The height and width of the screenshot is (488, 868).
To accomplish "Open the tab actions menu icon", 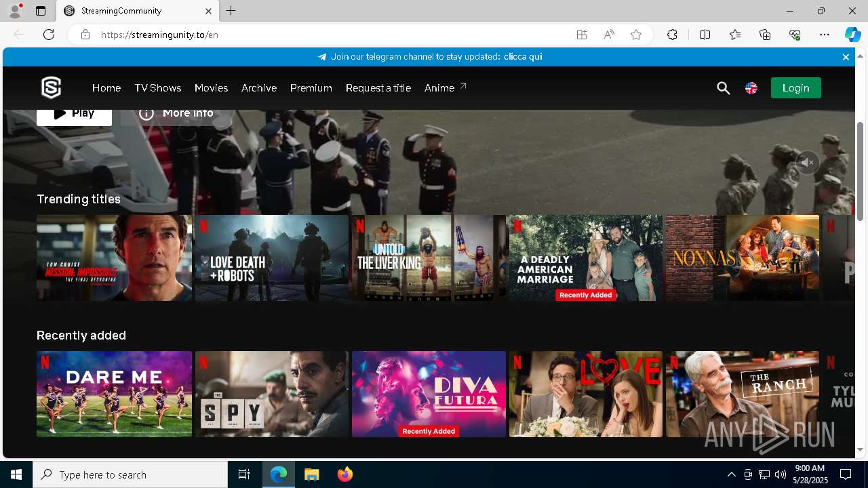I will tap(41, 11).
